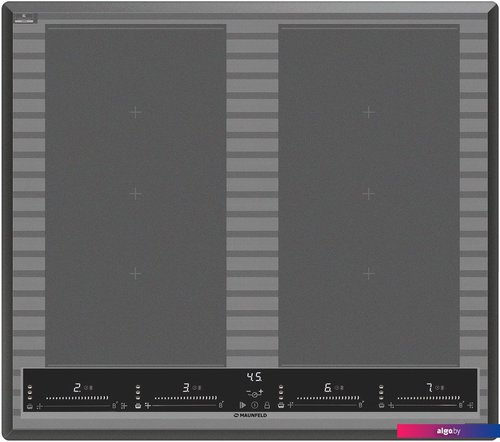
Task: Tap the boost 8 mark ending zone 7 slider
Action: (461, 405)
